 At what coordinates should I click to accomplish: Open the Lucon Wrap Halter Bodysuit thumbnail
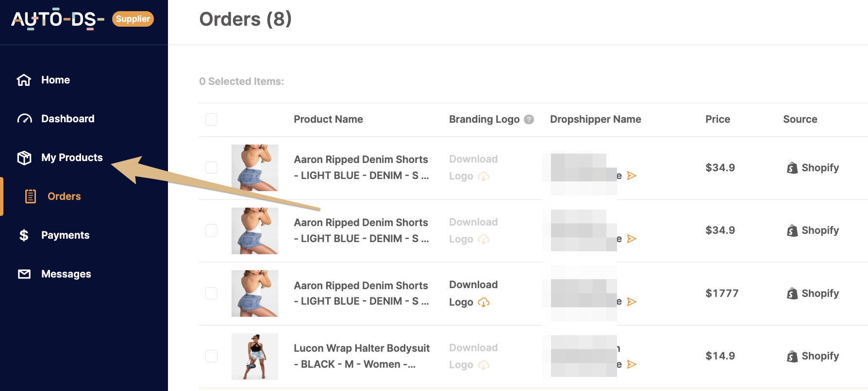point(255,357)
